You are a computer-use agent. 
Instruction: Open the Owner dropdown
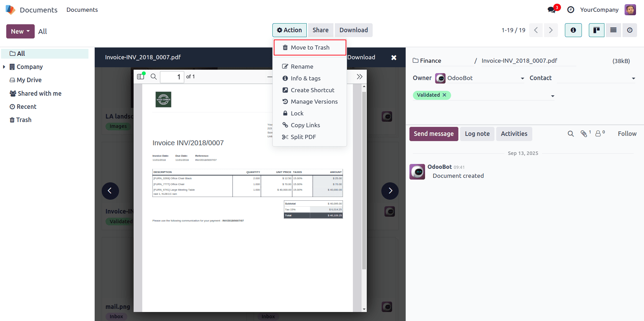tap(523, 78)
